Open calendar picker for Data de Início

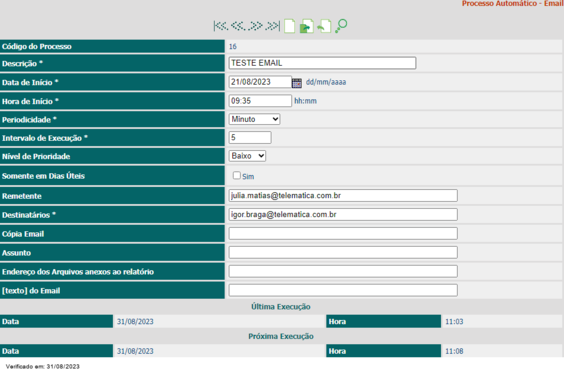coord(297,83)
